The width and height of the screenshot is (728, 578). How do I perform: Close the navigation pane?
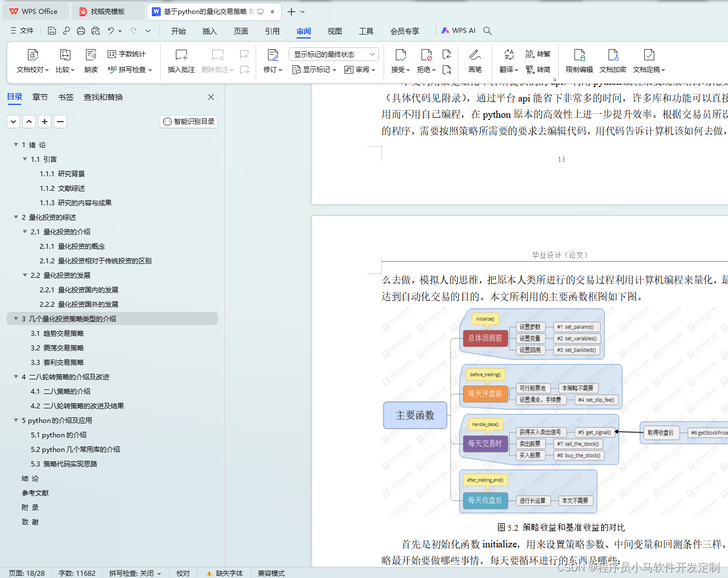(x=211, y=97)
